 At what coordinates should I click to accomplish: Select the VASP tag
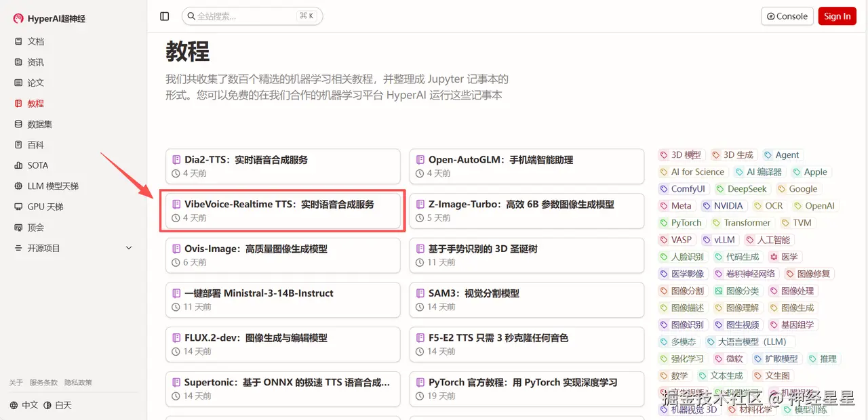677,240
